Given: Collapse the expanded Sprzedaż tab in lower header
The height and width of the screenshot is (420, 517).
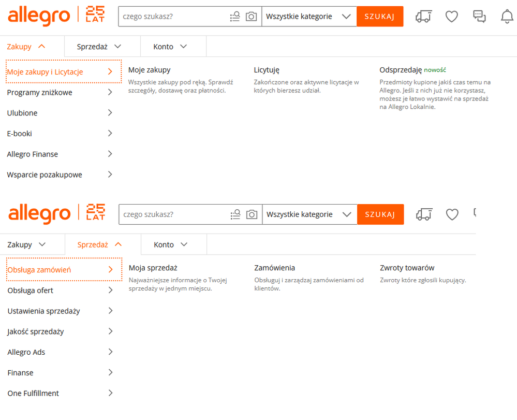Looking at the screenshot, I should pos(103,244).
